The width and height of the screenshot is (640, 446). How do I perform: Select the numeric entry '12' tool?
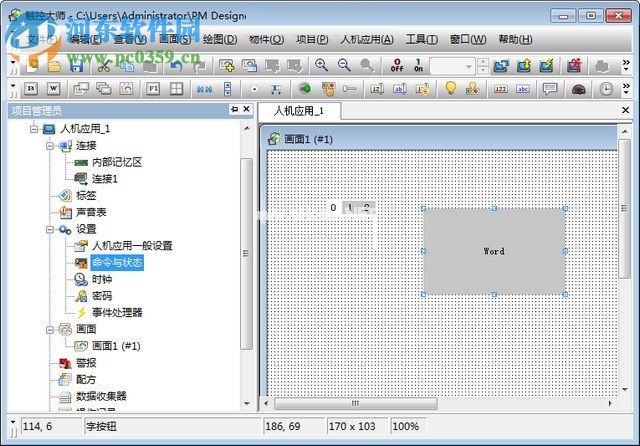point(377,89)
